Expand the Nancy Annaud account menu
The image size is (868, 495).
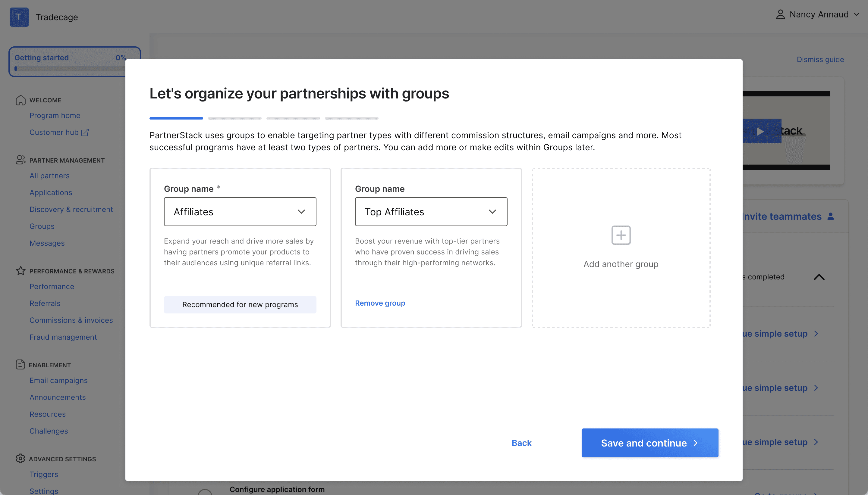(x=857, y=14)
